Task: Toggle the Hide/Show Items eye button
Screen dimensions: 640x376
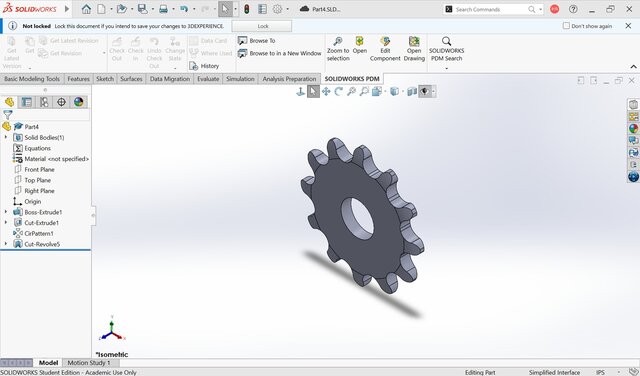Action: [x=424, y=91]
